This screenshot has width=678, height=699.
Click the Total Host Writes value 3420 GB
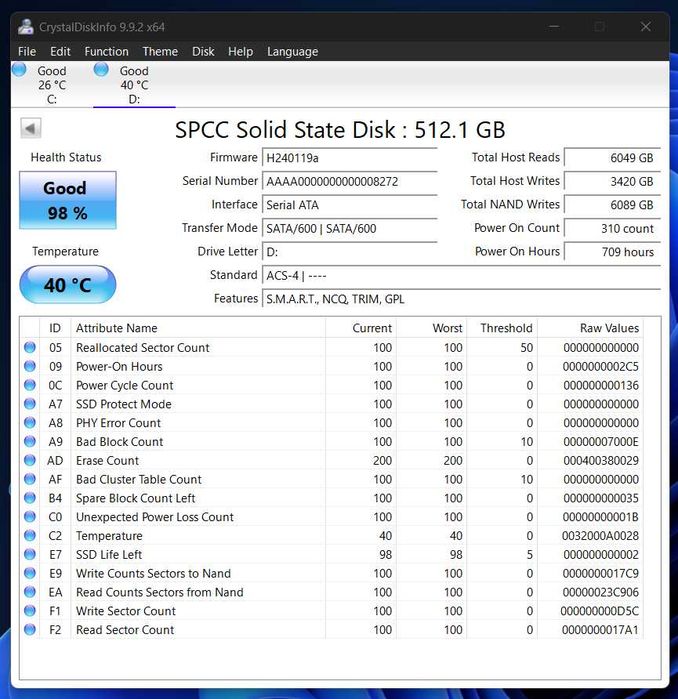tap(612, 181)
